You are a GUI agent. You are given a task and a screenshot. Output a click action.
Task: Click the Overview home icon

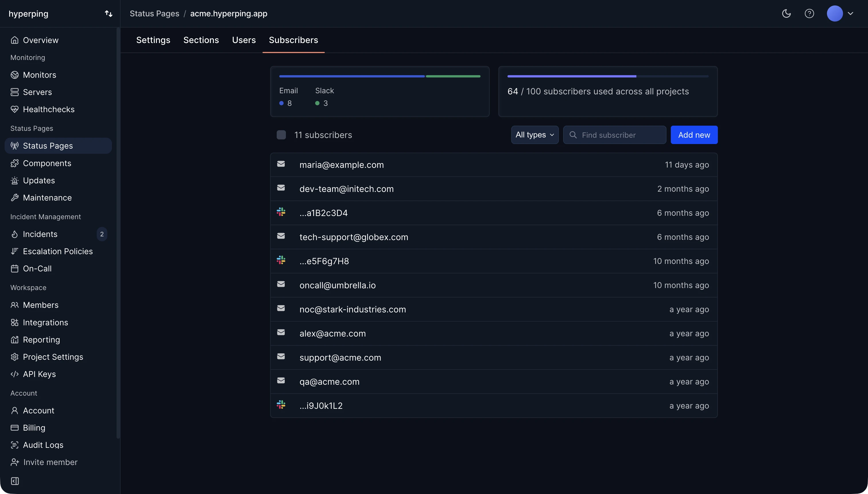(x=14, y=40)
